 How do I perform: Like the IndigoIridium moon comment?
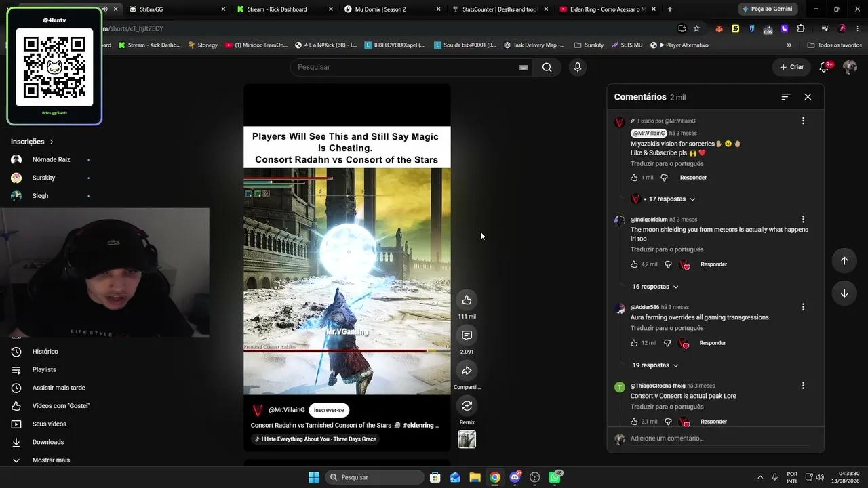(635, 264)
